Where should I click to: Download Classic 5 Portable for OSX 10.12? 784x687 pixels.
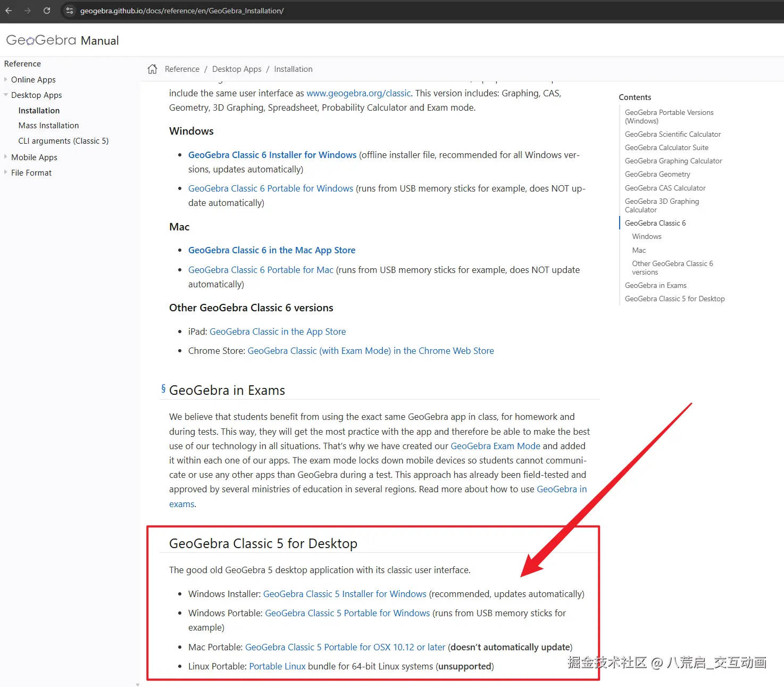click(x=345, y=647)
